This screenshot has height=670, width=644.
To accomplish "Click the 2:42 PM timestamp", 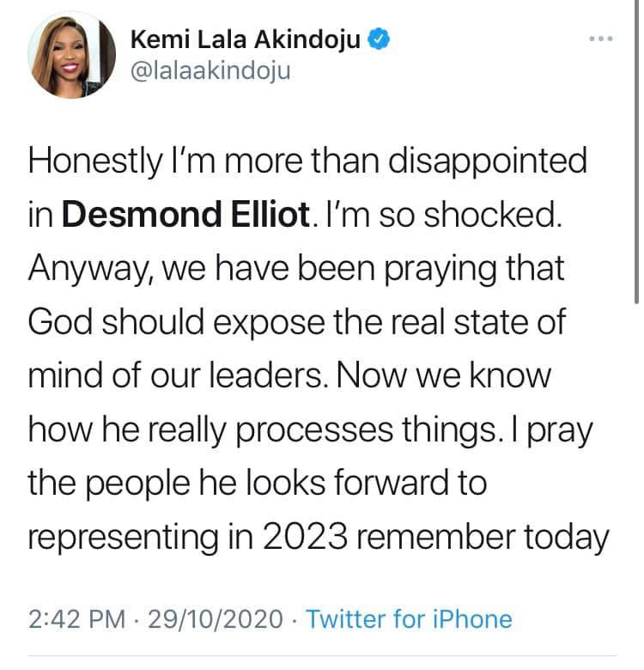I will pyautogui.click(x=77, y=618).
